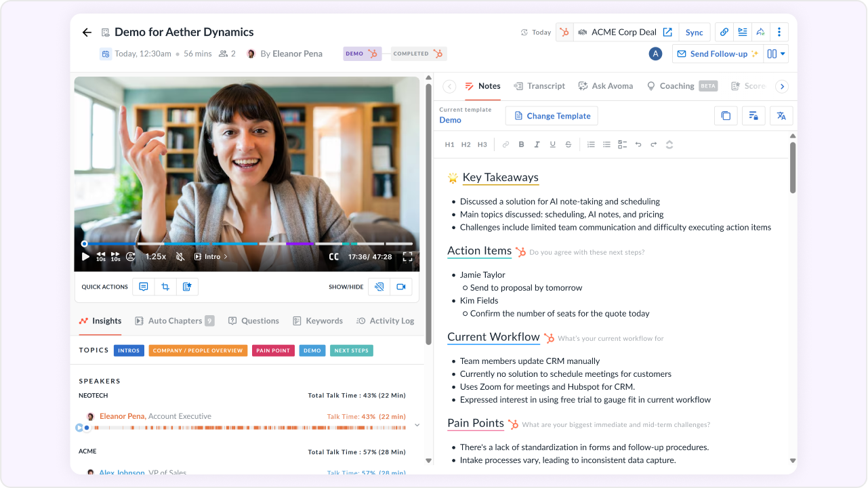This screenshot has height=488, width=868.
Task: Copy the meeting link icon
Action: [x=724, y=32]
